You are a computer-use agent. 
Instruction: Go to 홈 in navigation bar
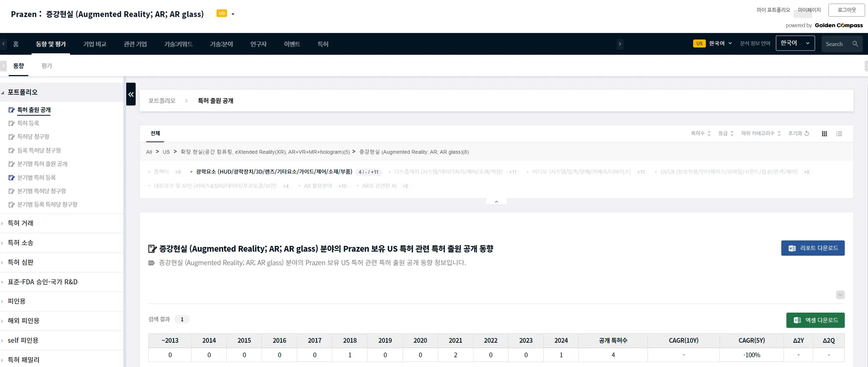tap(16, 44)
